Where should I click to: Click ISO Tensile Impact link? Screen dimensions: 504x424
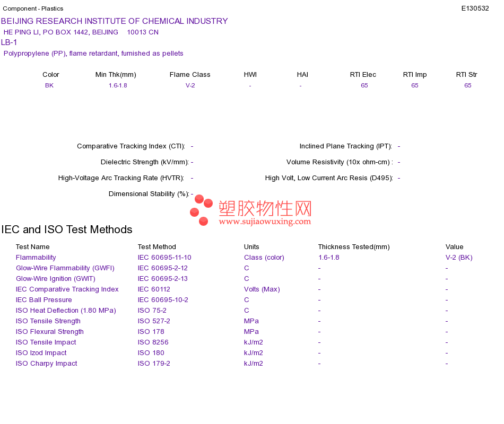46,342
